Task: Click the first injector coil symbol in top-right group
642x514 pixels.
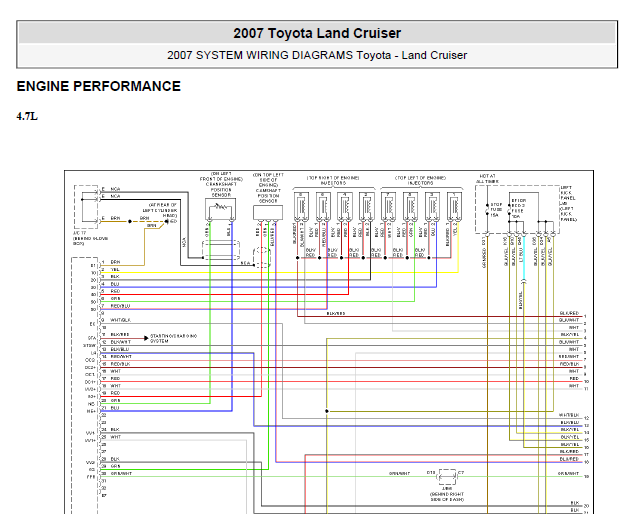Action: (301, 206)
